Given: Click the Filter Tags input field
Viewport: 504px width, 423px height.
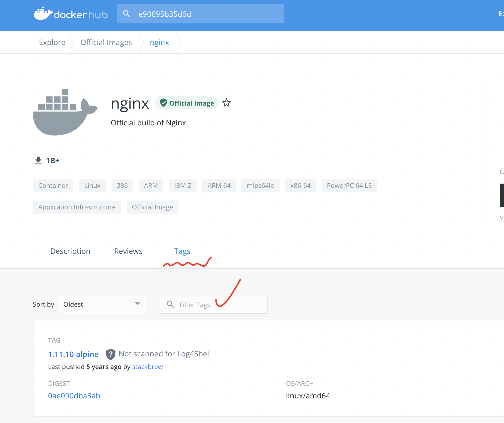Looking at the screenshot, I should 214,304.
